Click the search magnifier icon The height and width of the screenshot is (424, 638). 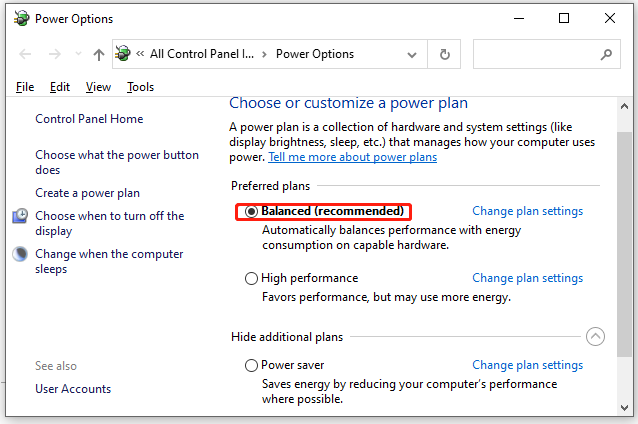pos(605,55)
